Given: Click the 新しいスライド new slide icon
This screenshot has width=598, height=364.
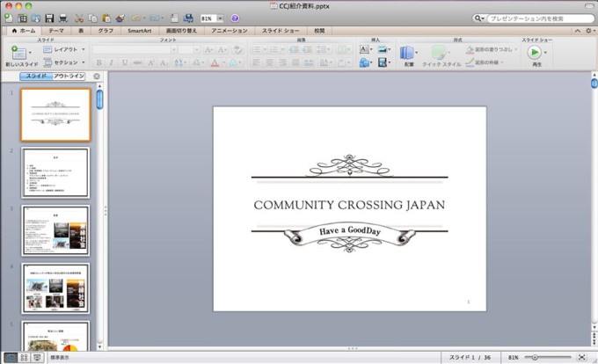Looking at the screenshot, I should coord(18,53).
